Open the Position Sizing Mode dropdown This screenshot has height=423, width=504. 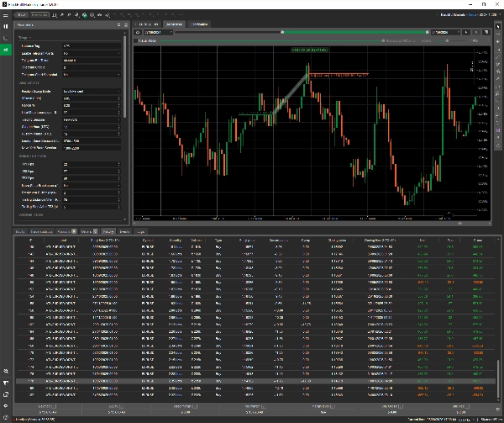coord(92,92)
